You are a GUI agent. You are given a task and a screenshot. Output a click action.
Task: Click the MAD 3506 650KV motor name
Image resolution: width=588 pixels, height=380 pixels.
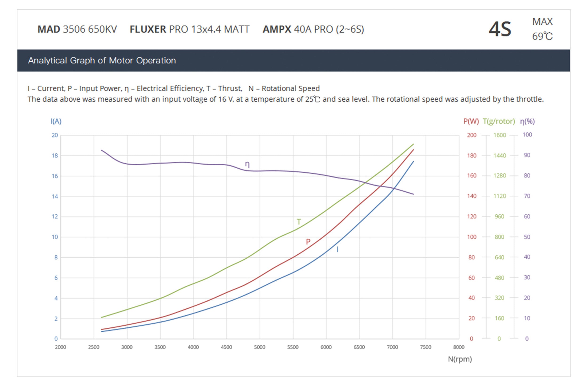point(77,29)
